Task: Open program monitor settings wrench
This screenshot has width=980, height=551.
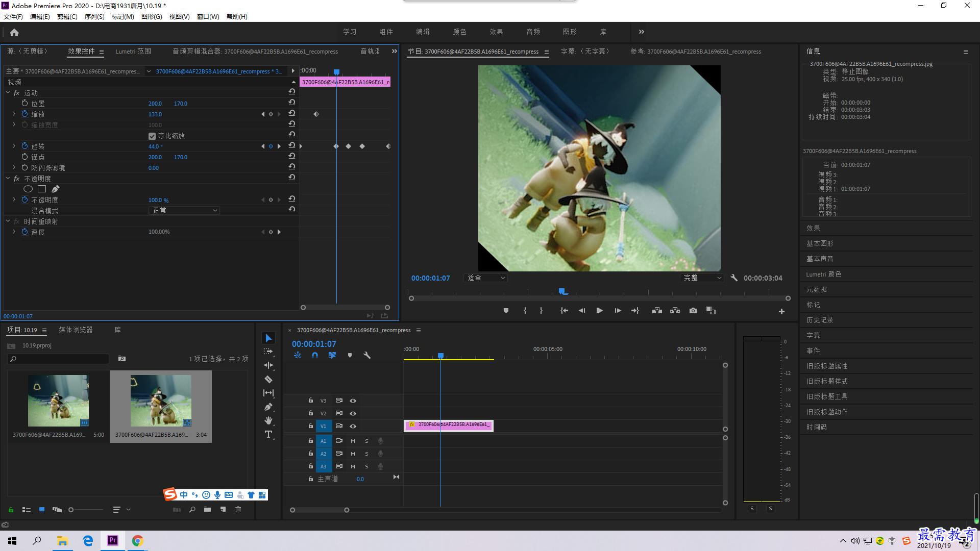Action: pyautogui.click(x=734, y=278)
